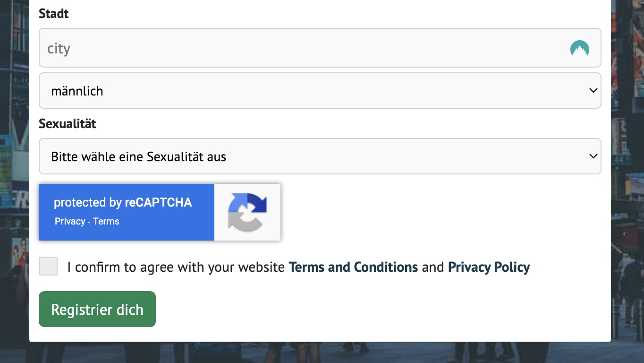The image size is (644, 363).
Task: Click the reCAPTCHA Terms link
Action: coord(106,221)
